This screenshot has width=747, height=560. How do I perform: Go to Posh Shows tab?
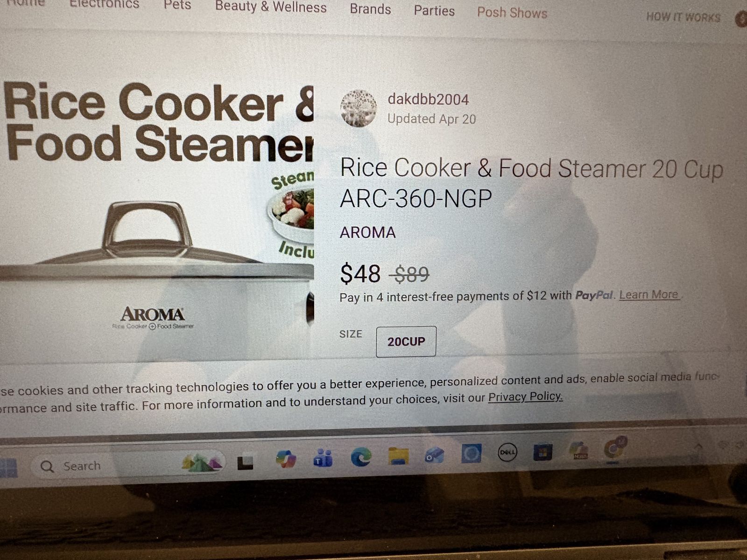[512, 12]
